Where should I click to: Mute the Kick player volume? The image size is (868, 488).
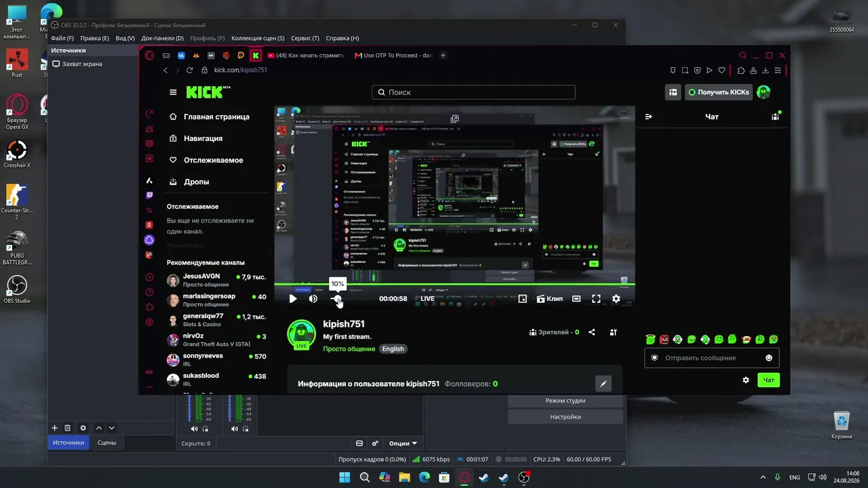[x=313, y=298]
